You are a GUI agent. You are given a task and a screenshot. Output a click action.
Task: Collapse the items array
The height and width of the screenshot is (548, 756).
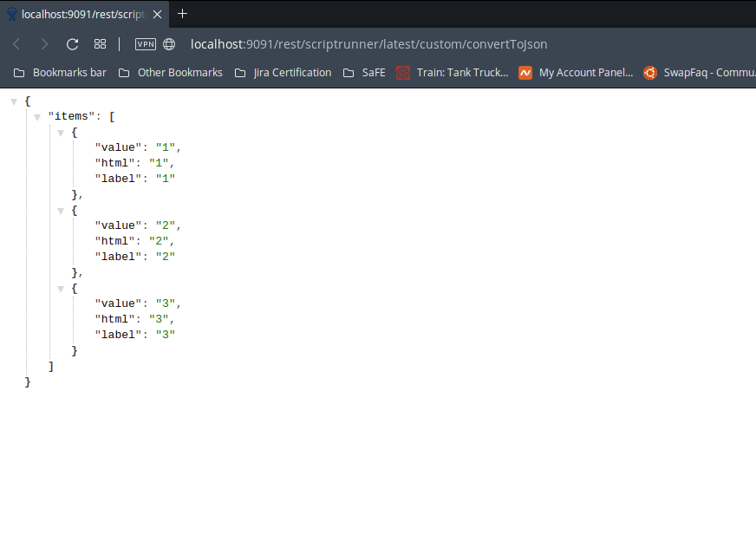coord(36,116)
